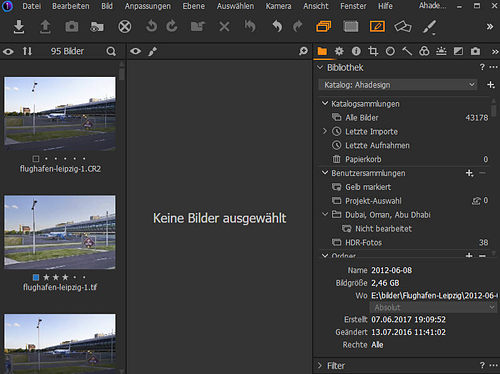500x374 pixels.
Task: Add new collection with Benutzersammlungen plus
Action: [469, 173]
